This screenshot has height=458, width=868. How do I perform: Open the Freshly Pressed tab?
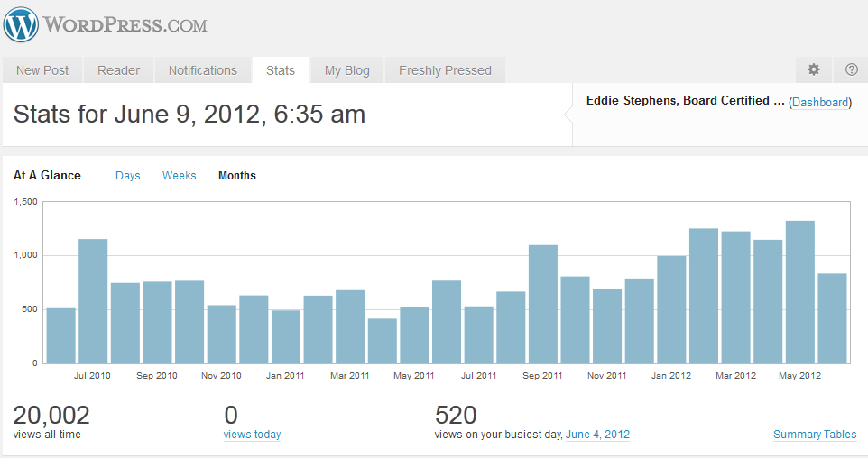coord(445,70)
